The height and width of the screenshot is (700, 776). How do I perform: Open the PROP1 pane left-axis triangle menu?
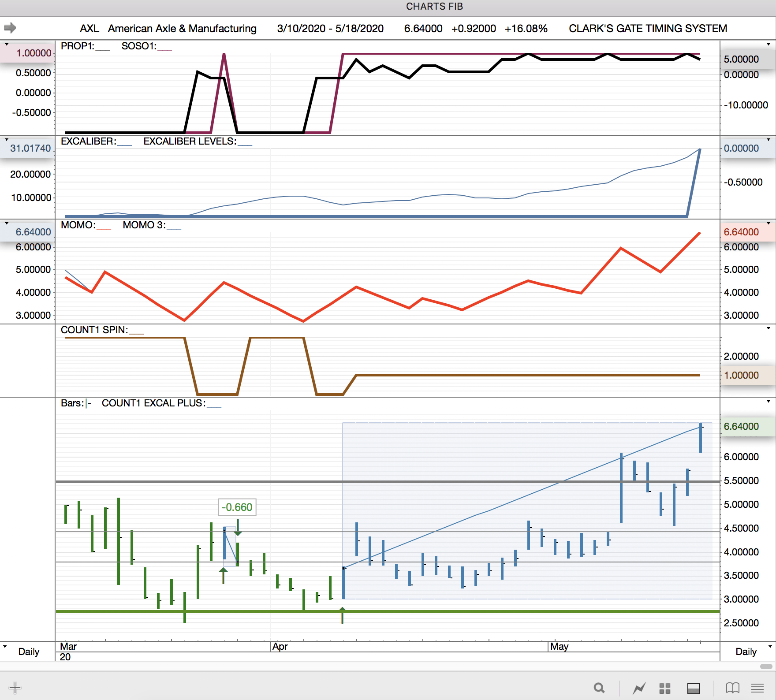point(7,45)
